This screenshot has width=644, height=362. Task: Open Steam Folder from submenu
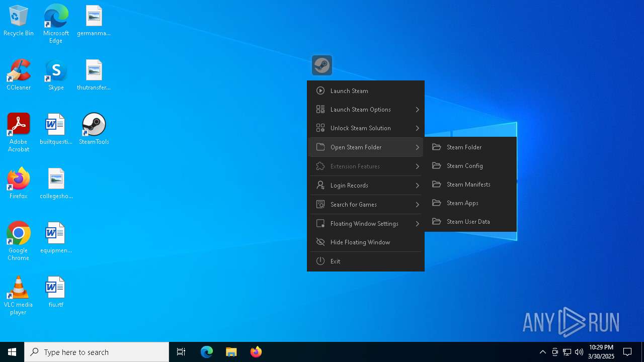470,147
